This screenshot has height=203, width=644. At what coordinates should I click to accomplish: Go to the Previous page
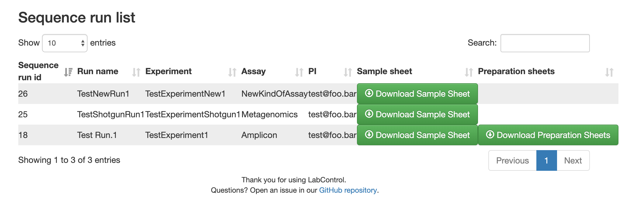coord(512,160)
